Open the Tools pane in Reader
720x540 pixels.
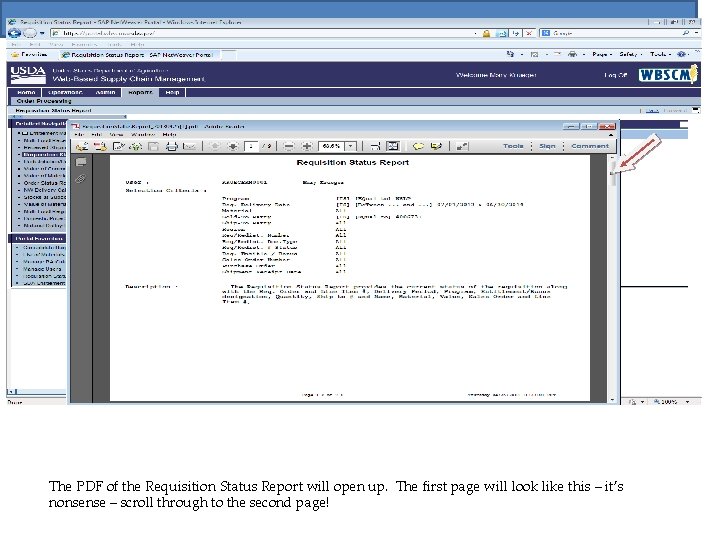point(513,146)
